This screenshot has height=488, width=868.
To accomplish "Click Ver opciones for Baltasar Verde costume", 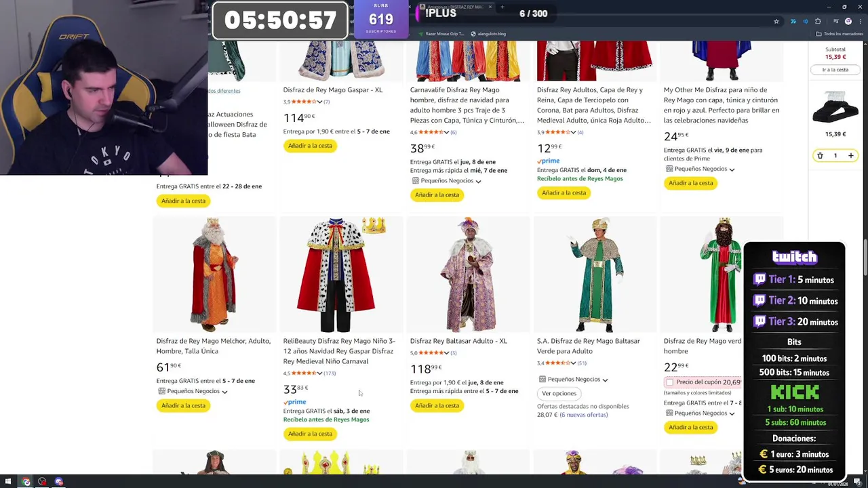I will click(559, 393).
